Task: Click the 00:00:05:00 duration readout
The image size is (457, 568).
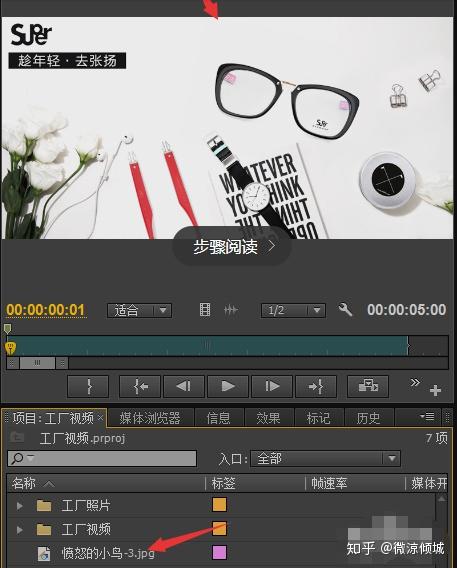Action: pyautogui.click(x=406, y=310)
